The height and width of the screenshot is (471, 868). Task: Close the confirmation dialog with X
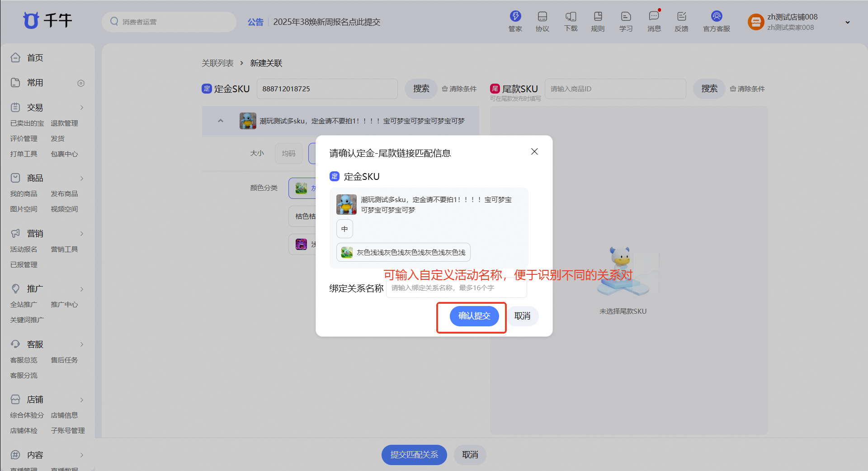coord(534,151)
